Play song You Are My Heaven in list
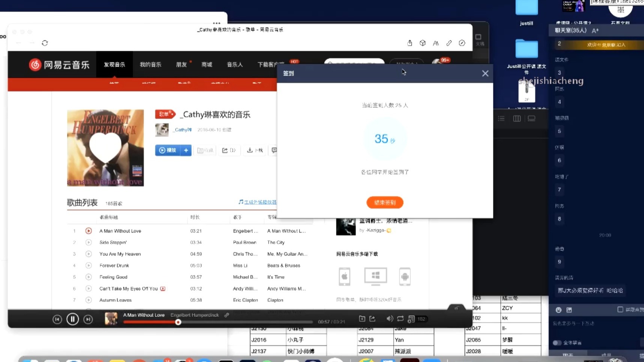 coord(89,254)
